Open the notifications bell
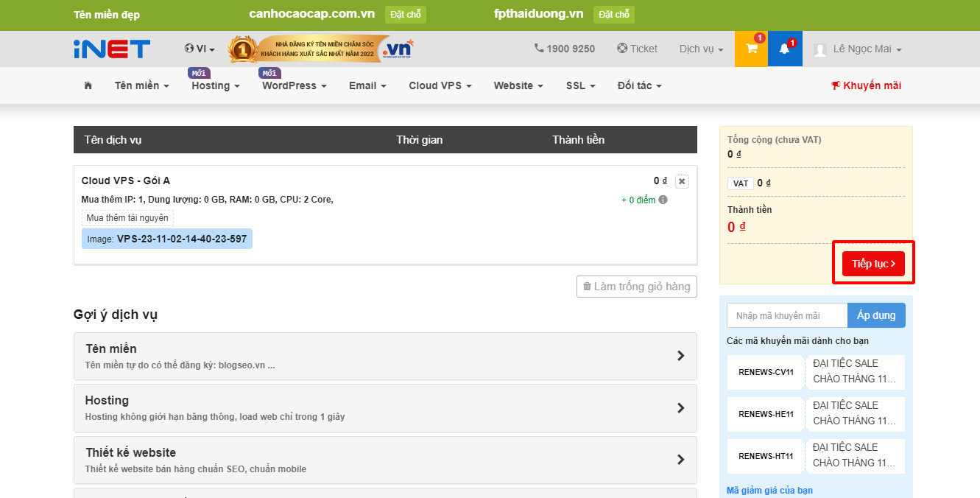The width and height of the screenshot is (980, 498). point(785,49)
